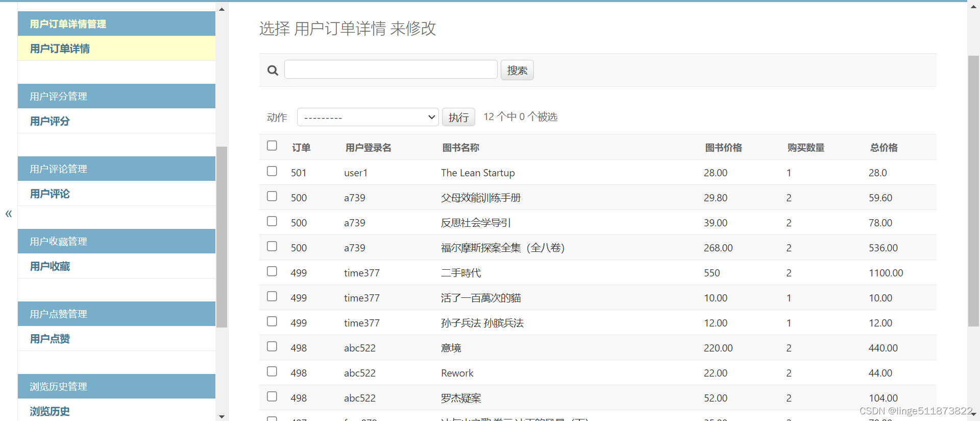Open 用户评分 sidebar link
This screenshot has width=980, height=421.
[50, 121]
